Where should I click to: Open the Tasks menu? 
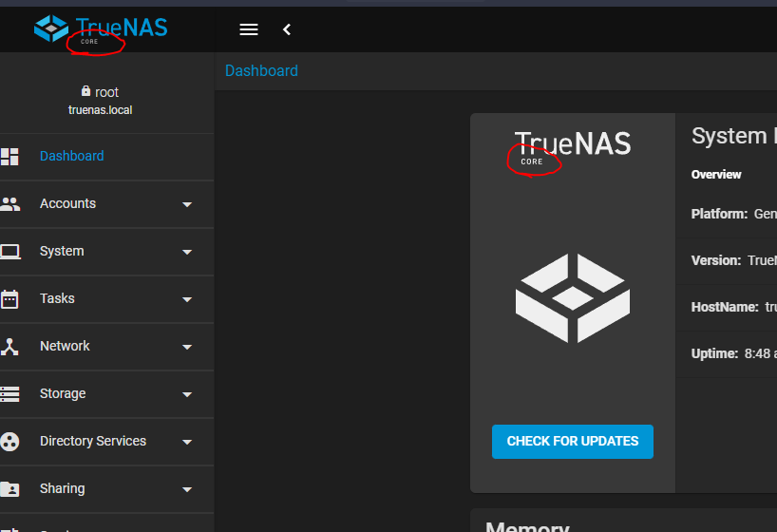coord(107,299)
